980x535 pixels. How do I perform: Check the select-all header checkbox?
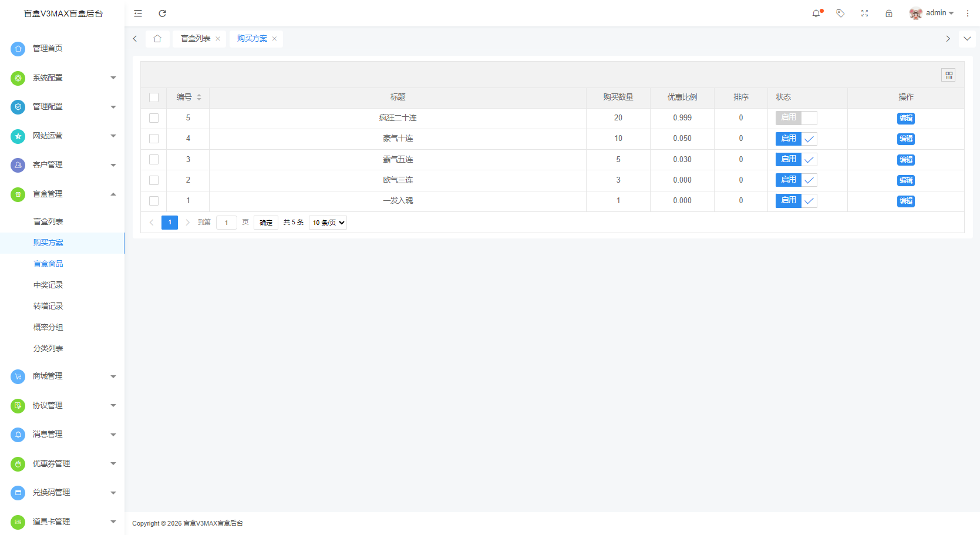[154, 97]
